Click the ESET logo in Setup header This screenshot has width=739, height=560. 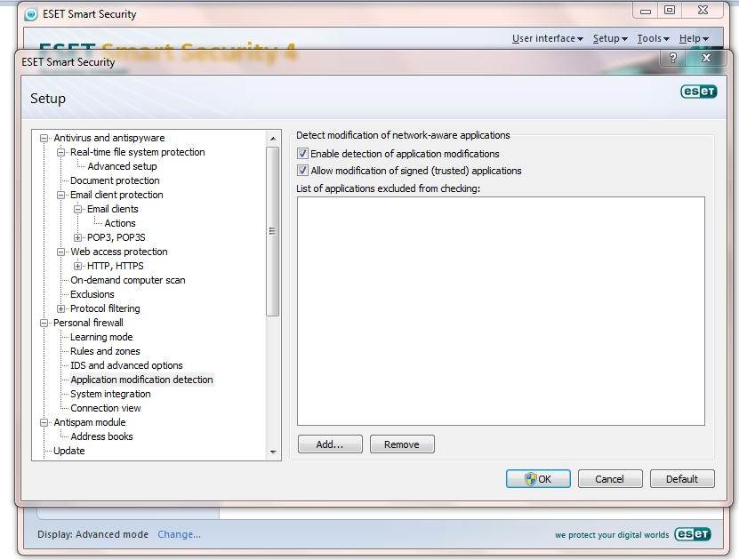[x=698, y=92]
